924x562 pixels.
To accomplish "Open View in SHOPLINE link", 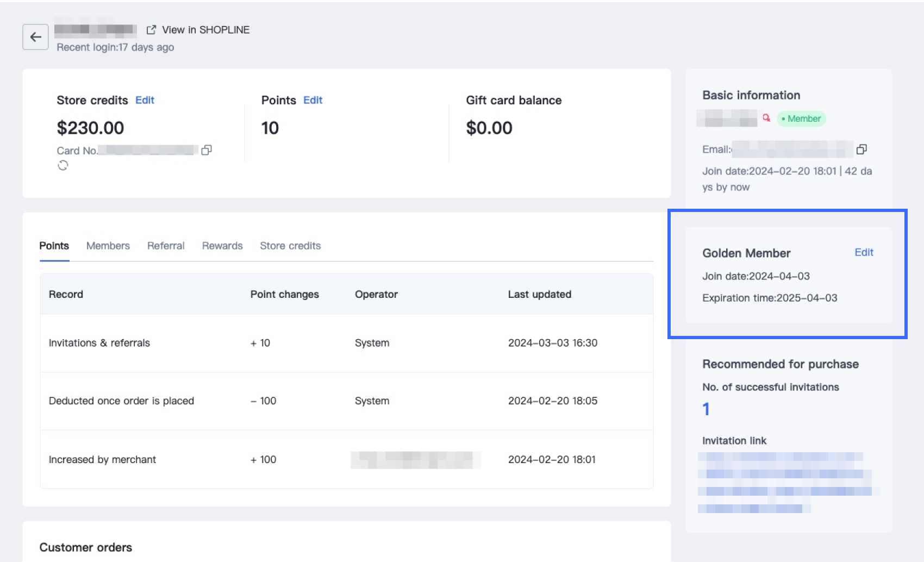I will tap(205, 30).
